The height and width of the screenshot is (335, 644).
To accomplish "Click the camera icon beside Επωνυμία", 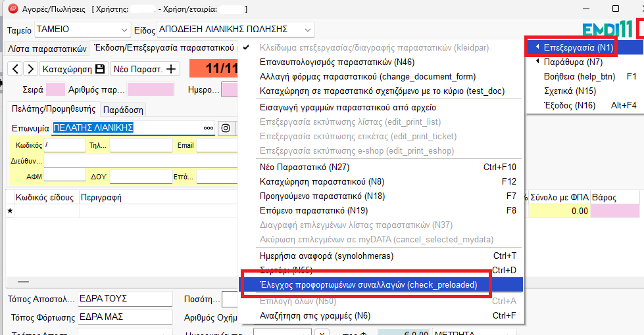I will pyautogui.click(x=225, y=128).
